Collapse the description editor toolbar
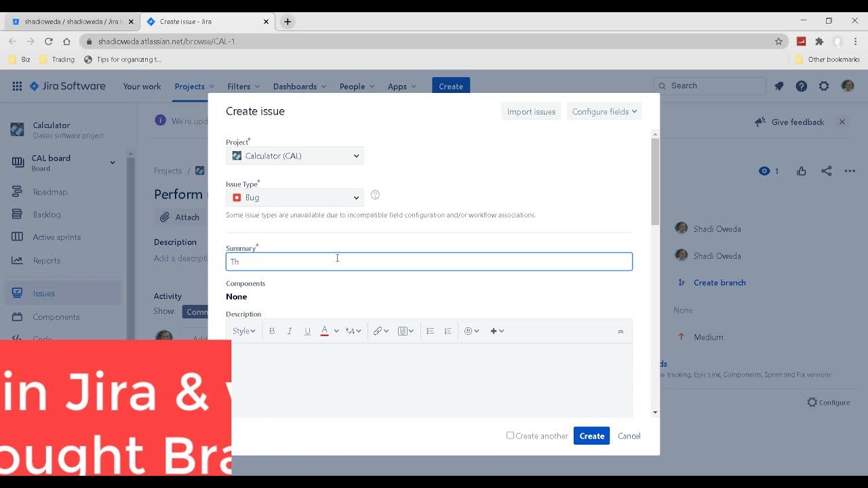The width and height of the screenshot is (868, 488). pyautogui.click(x=620, y=331)
